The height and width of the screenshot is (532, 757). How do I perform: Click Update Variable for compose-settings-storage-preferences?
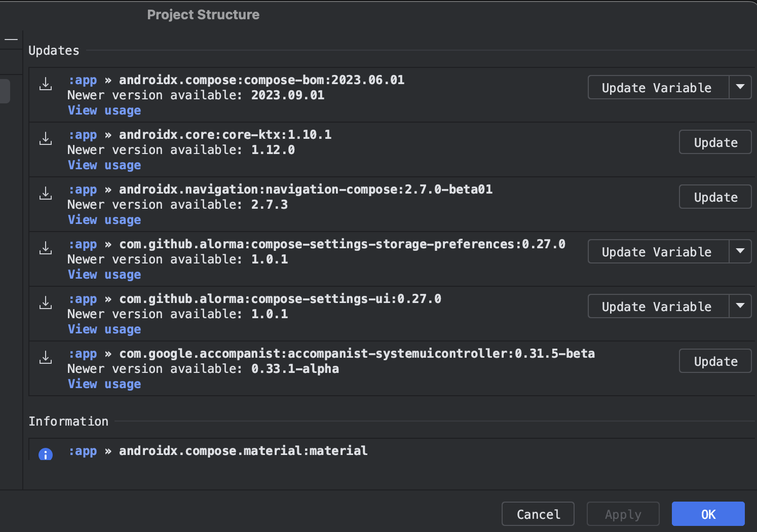point(658,251)
